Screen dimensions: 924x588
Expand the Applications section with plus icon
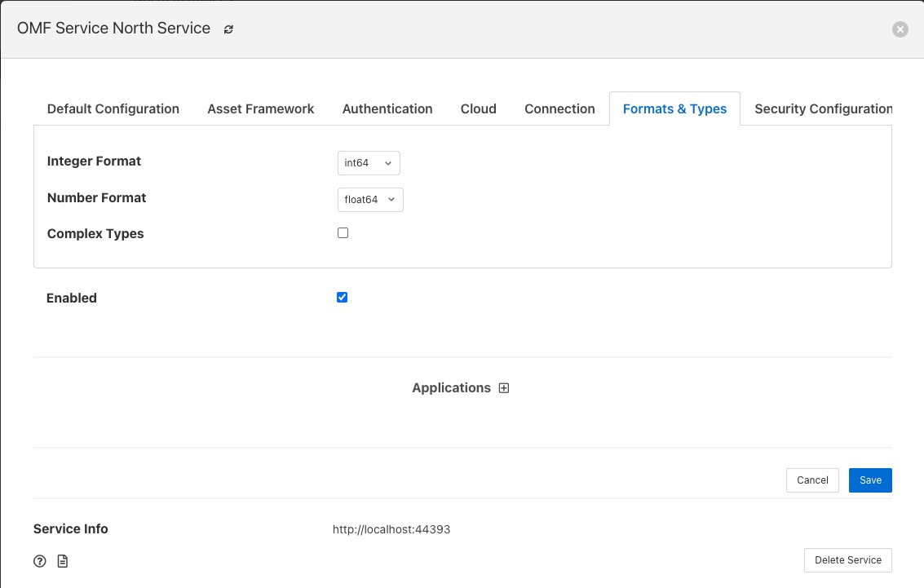point(504,388)
